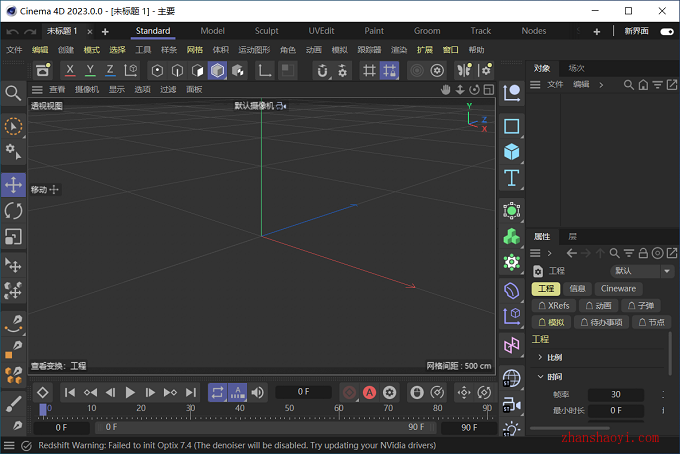This screenshot has height=454, width=680.
Task: Select the Rotate tool
Action: pos(13,211)
